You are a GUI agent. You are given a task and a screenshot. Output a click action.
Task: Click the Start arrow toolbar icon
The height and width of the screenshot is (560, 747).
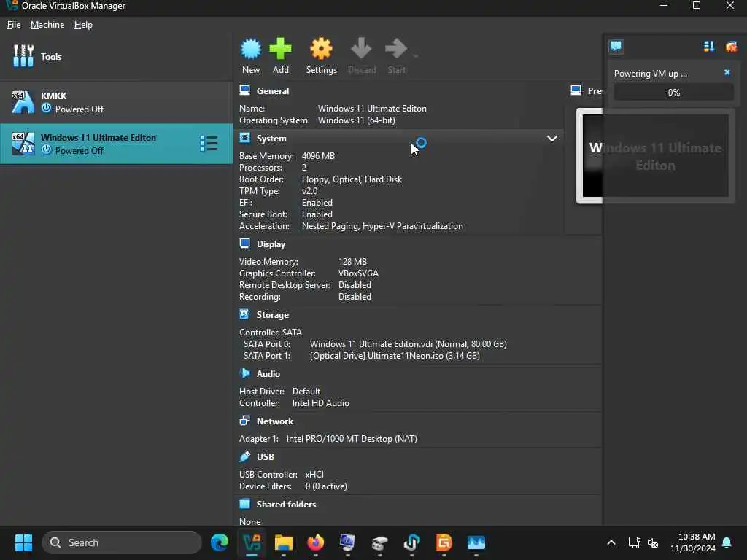click(x=396, y=49)
